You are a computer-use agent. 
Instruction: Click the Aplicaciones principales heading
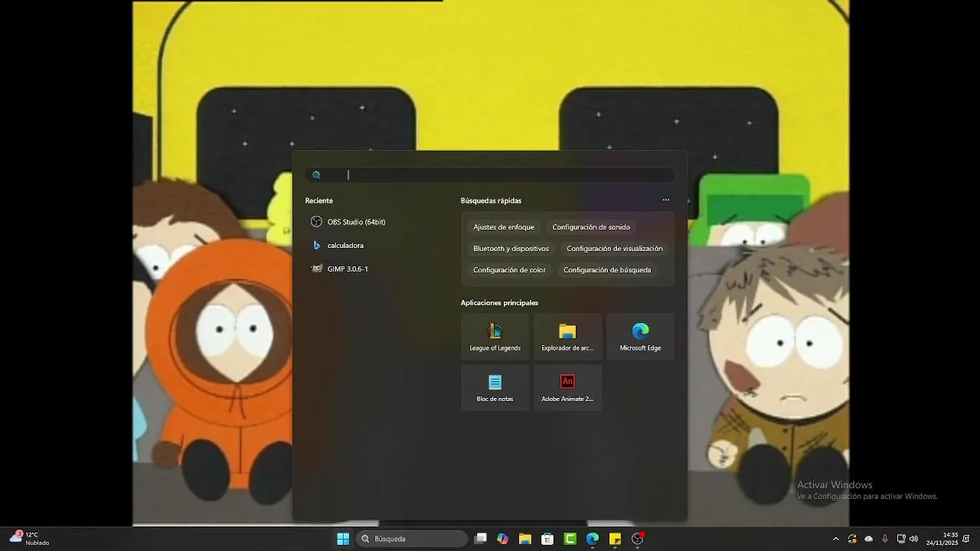click(499, 303)
